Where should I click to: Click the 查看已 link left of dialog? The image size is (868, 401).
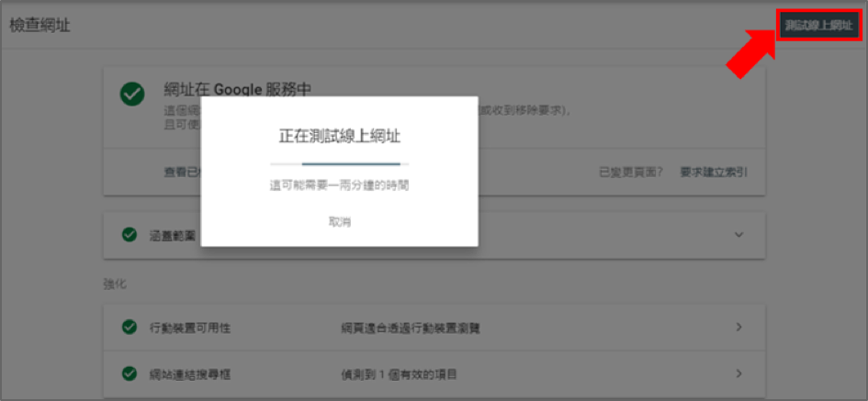click(x=181, y=172)
